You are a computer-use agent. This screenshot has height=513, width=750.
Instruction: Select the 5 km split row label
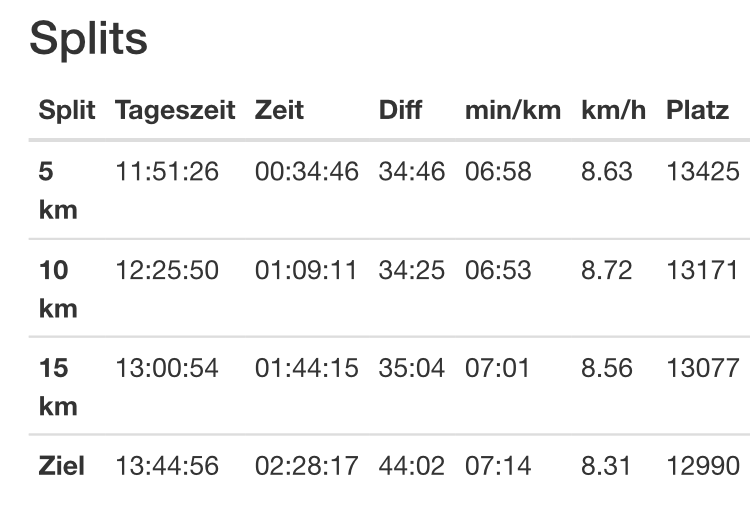(57, 191)
